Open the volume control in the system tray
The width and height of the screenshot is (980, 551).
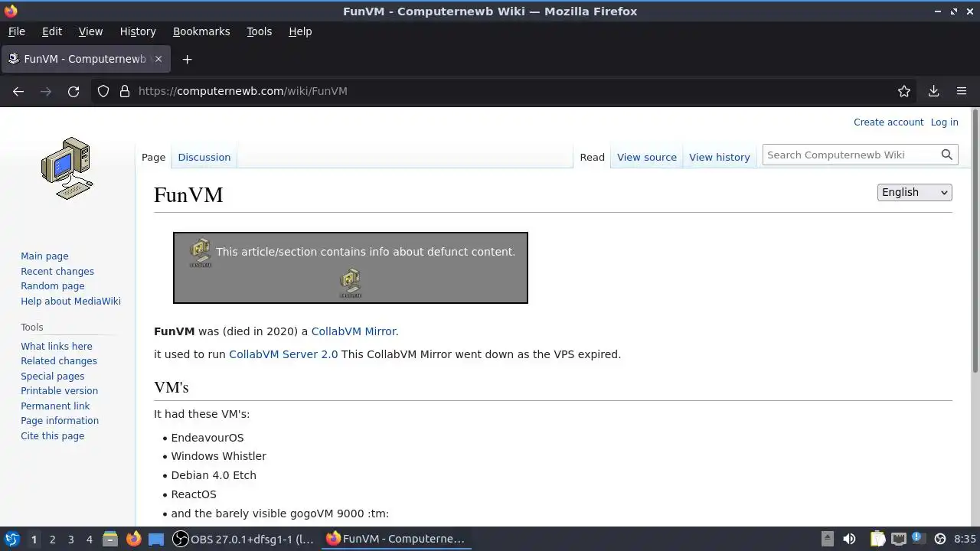pos(849,539)
